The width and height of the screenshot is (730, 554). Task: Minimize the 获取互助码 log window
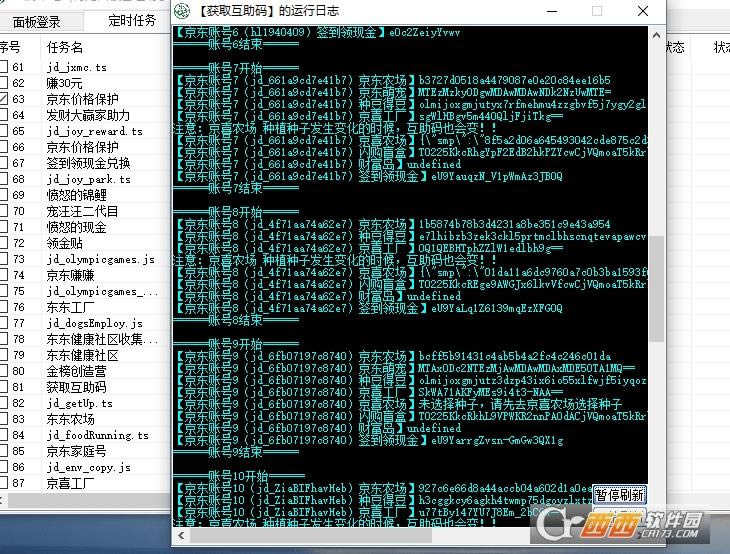[x=557, y=12]
